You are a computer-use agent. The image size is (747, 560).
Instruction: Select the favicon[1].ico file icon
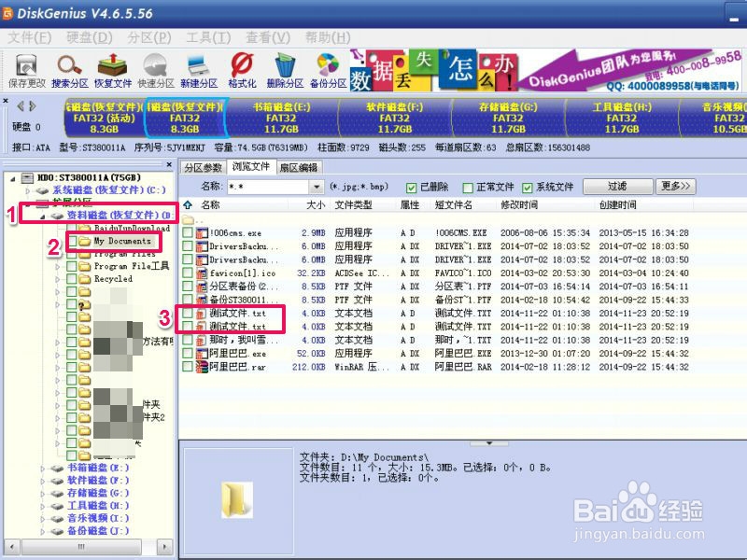click(x=203, y=273)
